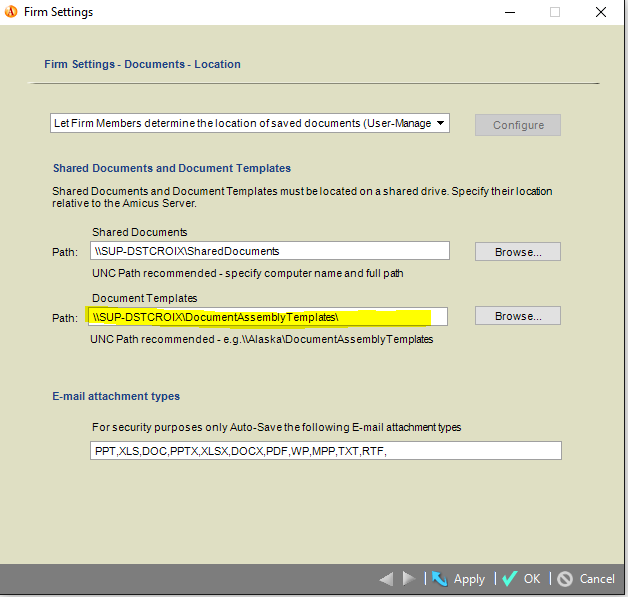Screen dimensions: 628x597
Task: Apply the firm settings changes
Action: click(458, 579)
